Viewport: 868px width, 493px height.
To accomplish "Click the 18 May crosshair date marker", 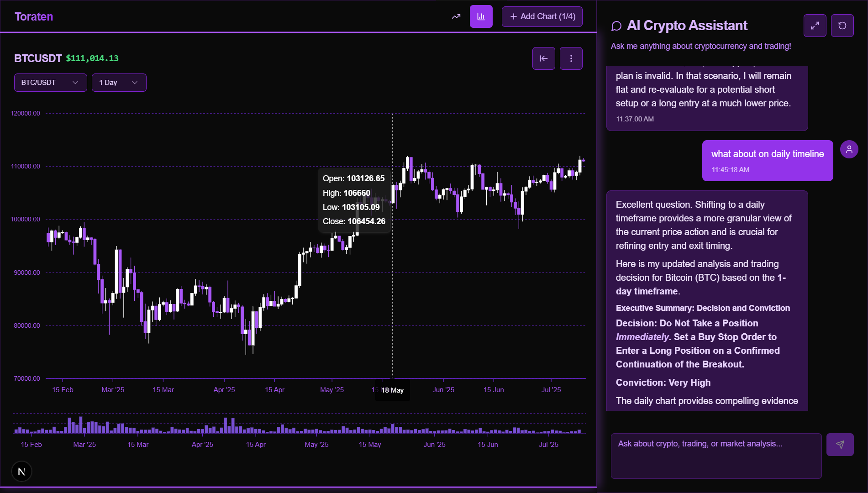I will [392, 390].
